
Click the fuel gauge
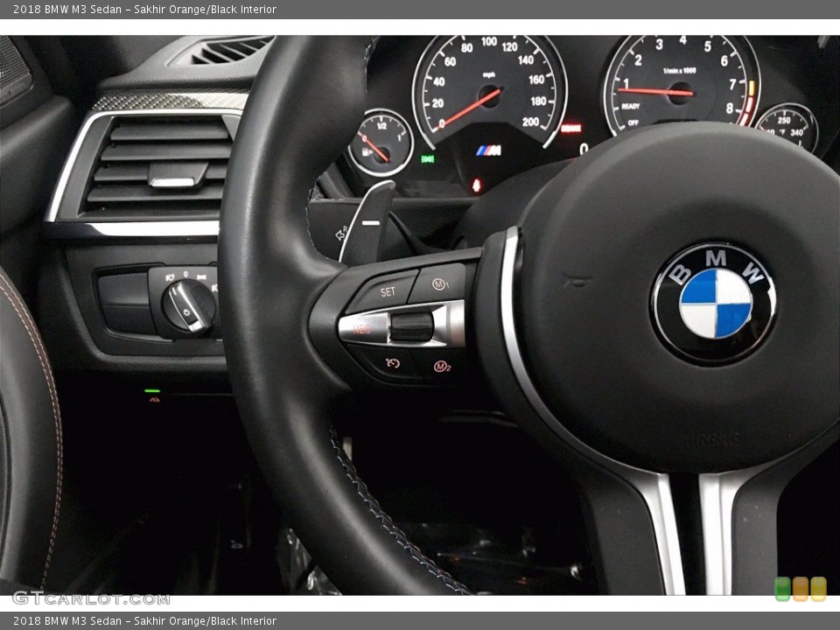[x=381, y=143]
